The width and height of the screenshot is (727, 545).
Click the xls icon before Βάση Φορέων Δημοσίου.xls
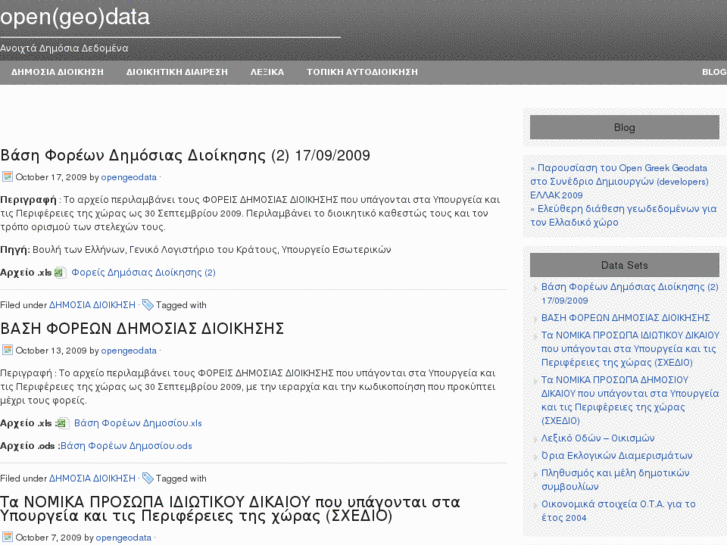pyautogui.click(x=62, y=423)
